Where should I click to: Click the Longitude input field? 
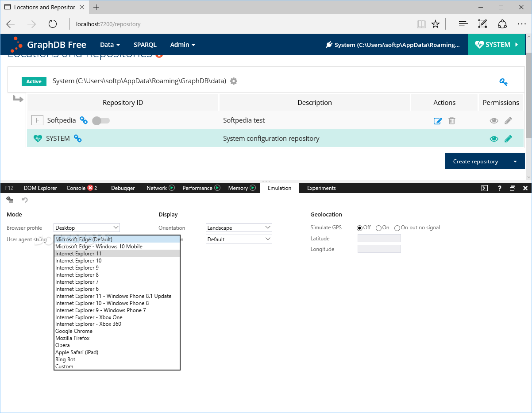[x=379, y=249]
